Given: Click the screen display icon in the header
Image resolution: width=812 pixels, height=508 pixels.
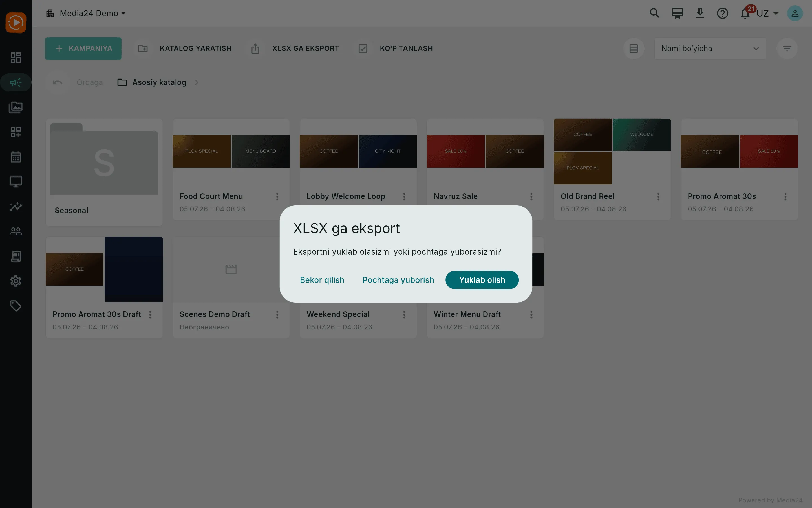Looking at the screenshot, I should [678, 13].
